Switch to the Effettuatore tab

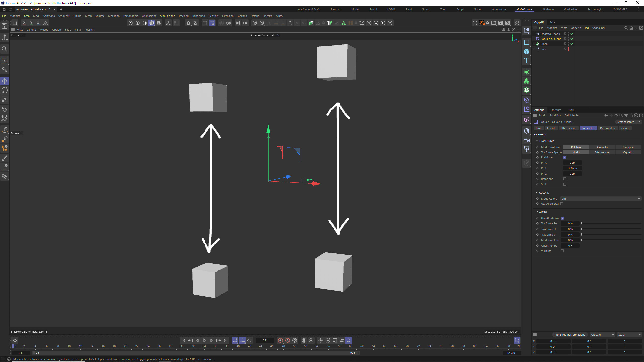[x=568, y=128]
